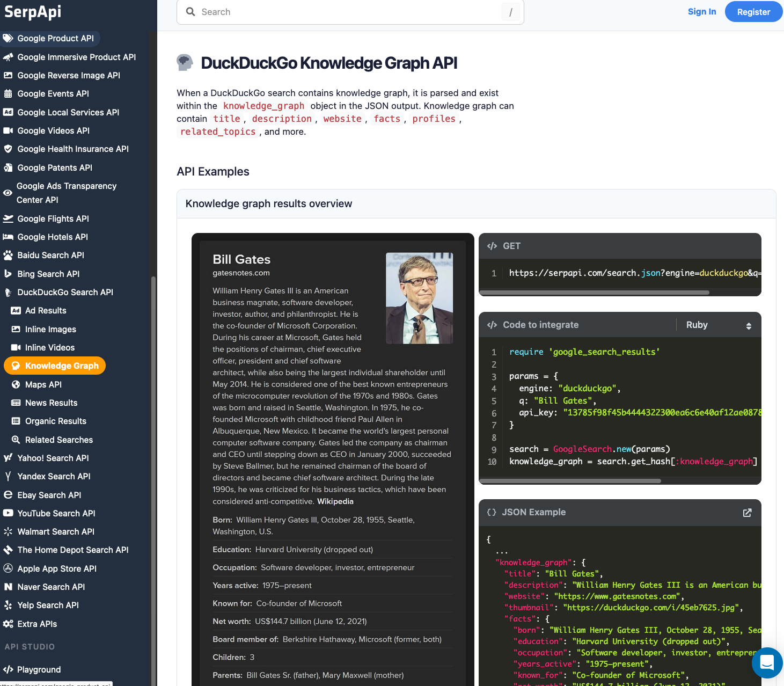Go to Inline Images section

50,329
